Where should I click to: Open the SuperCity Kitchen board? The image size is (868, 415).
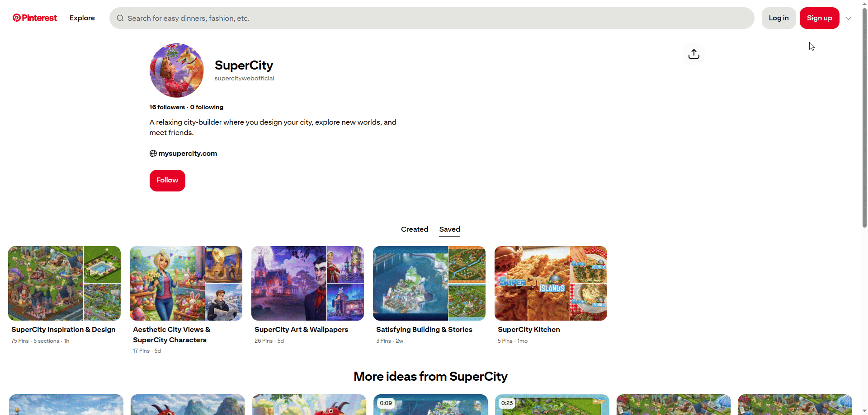[551, 284]
